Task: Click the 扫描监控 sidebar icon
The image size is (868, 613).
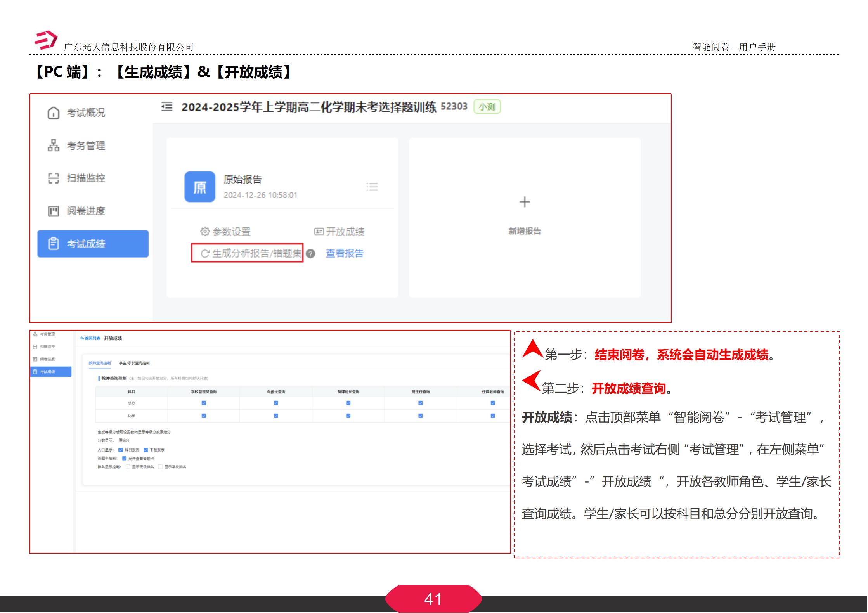Action: click(53, 178)
